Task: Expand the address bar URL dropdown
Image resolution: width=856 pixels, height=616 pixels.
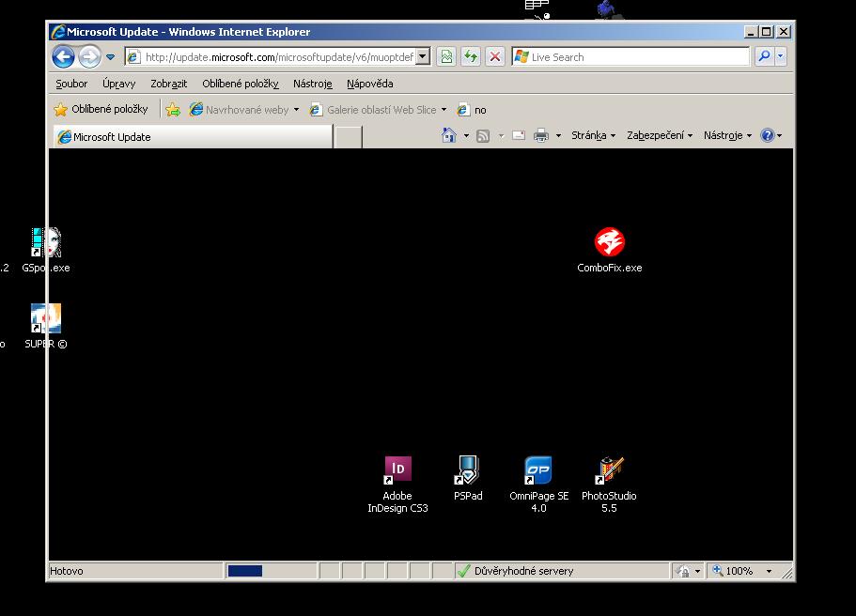Action: (x=423, y=57)
